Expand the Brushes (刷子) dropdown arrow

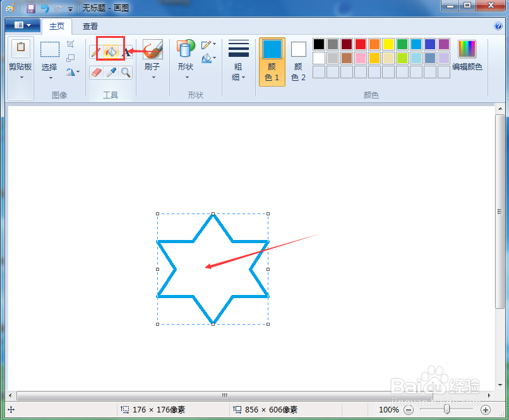154,78
